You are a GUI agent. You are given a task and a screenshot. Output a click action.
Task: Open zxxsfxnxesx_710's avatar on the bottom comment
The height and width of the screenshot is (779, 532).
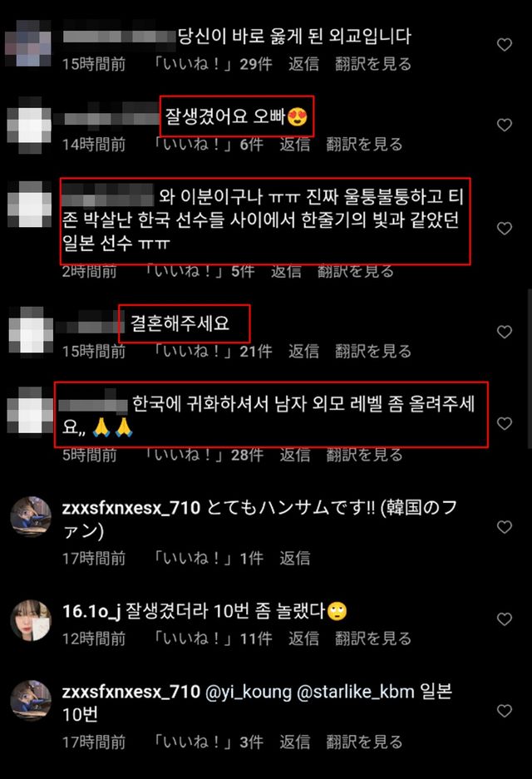31,701
